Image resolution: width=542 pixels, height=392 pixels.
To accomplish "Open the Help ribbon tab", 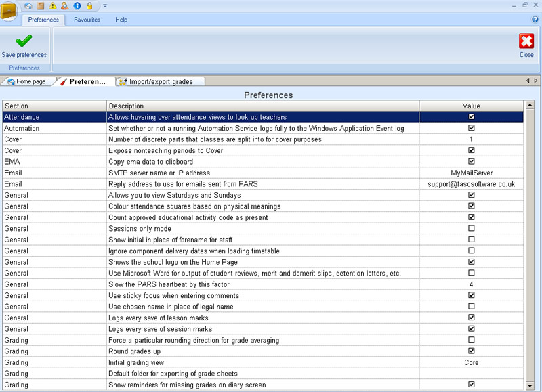I will (x=121, y=20).
